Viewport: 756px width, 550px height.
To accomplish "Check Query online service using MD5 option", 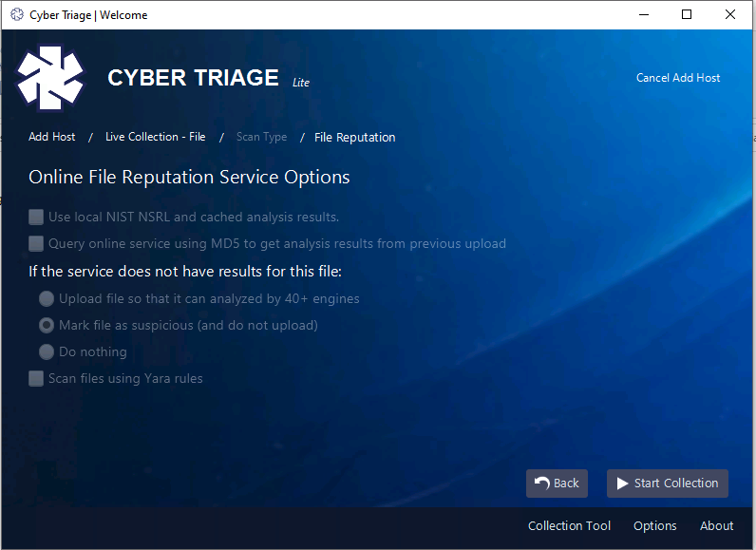I will point(36,243).
